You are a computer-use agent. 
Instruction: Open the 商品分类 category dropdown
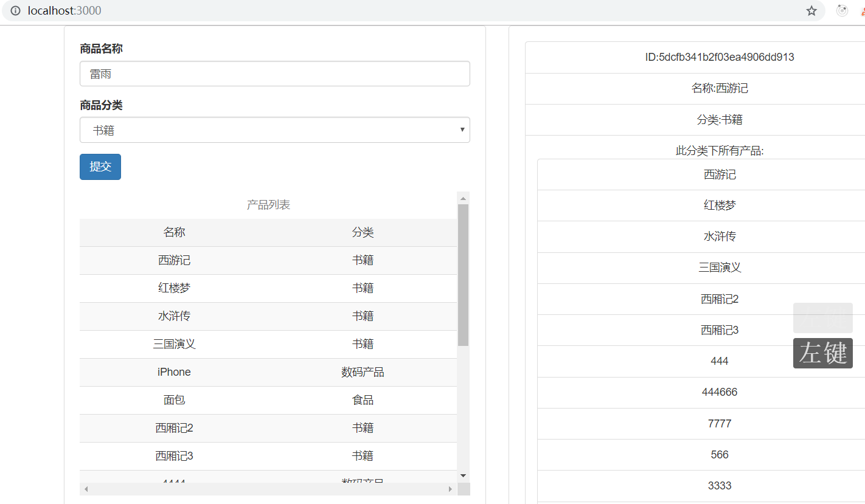click(x=274, y=129)
